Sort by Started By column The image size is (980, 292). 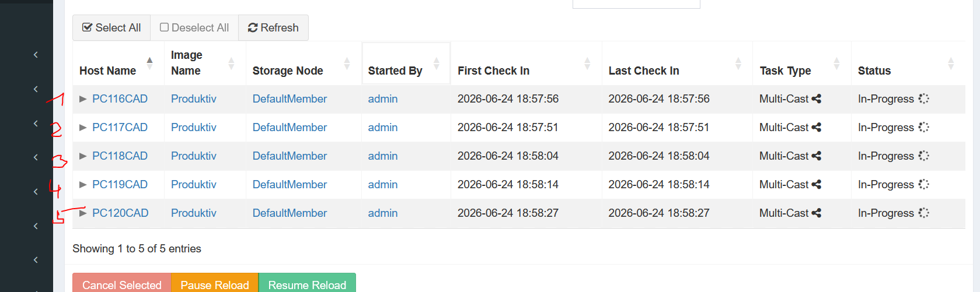(406, 63)
